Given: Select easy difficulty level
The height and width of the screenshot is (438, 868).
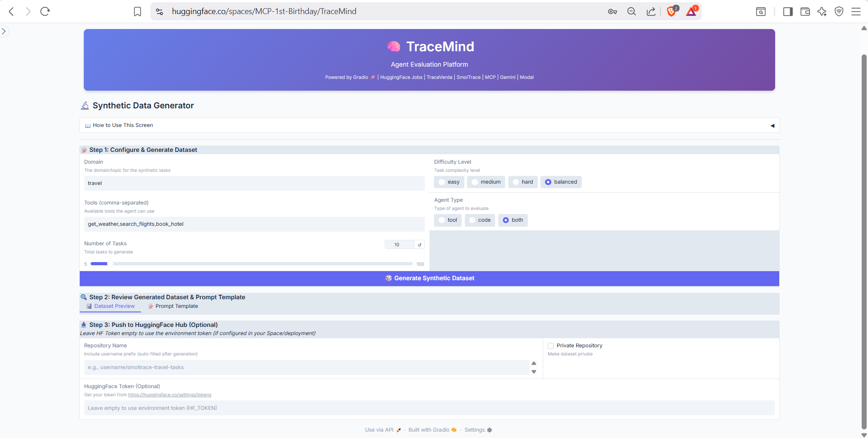Looking at the screenshot, I should tap(449, 182).
